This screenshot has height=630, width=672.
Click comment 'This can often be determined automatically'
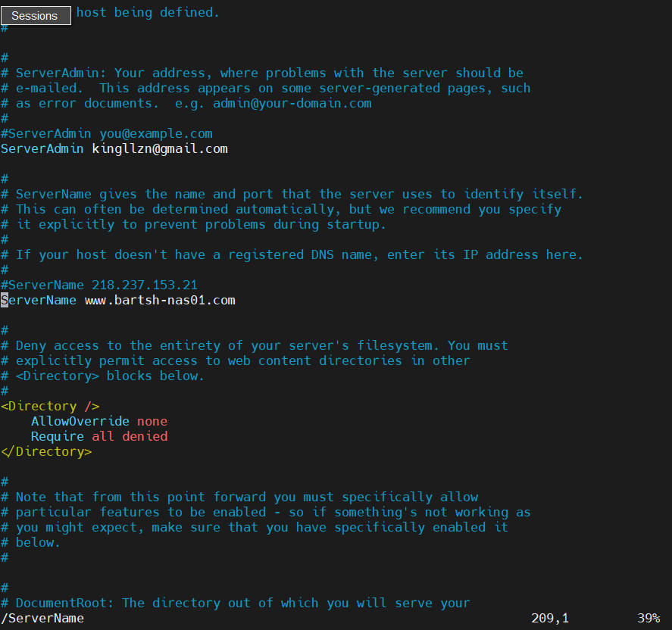click(281, 210)
